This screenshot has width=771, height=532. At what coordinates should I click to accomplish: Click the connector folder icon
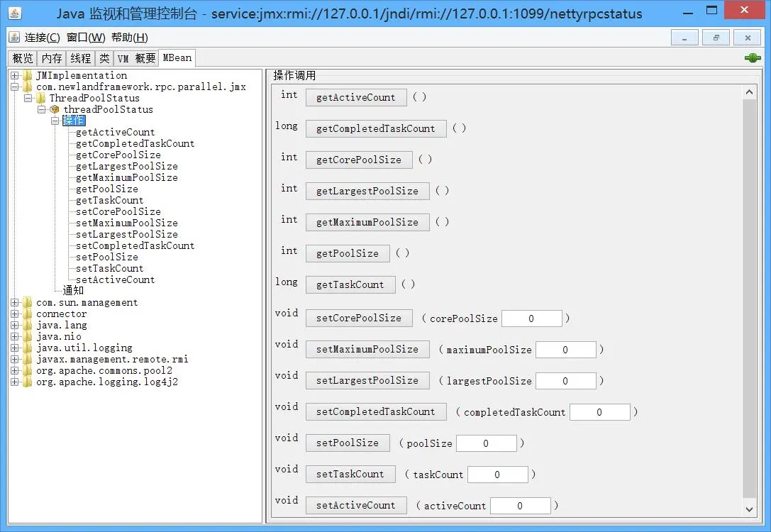28,314
